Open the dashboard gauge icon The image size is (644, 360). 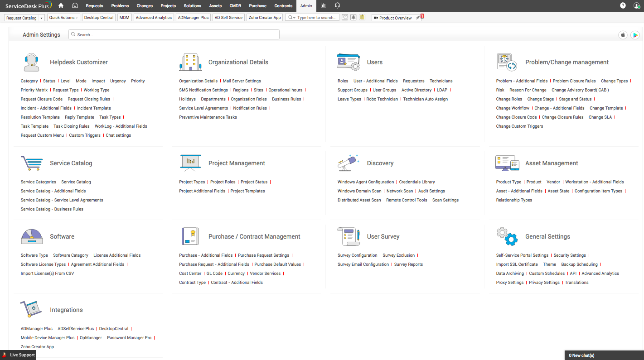click(x=75, y=5)
